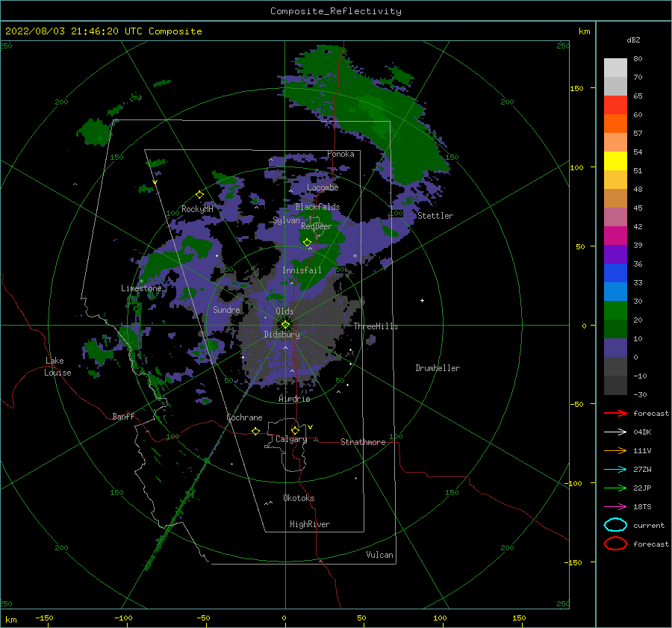Select the Calgary label
672x628 pixels.
click(291, 439)
